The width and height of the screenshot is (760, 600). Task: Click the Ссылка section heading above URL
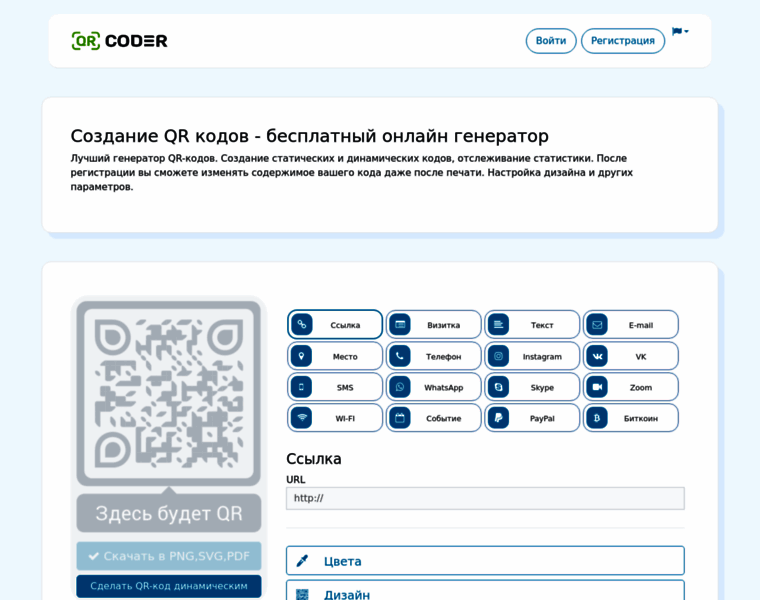tap(314, 458)
